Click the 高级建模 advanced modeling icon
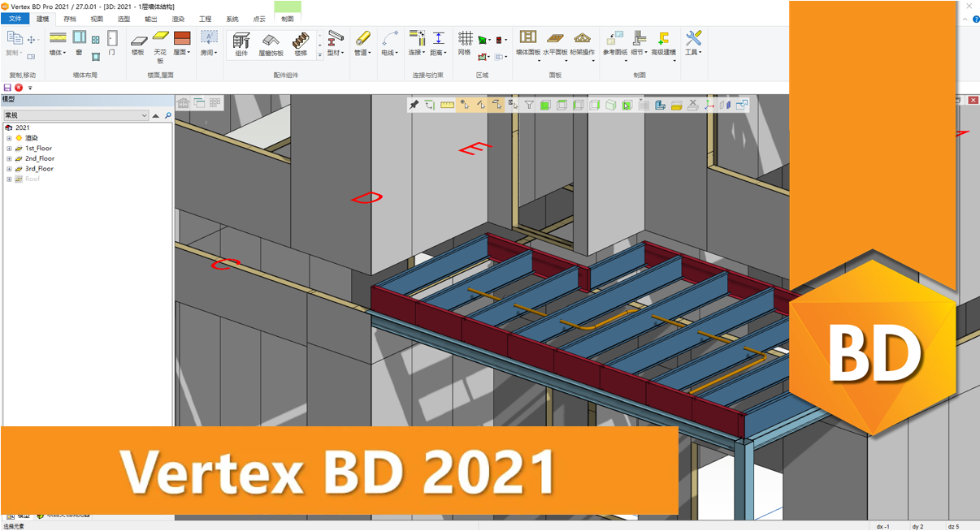 click(664, 37)
